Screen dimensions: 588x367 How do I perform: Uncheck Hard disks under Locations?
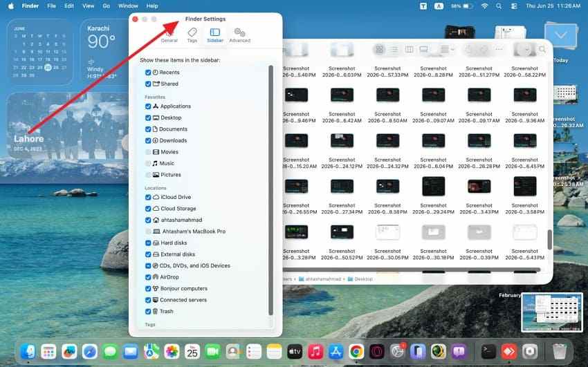(148, 243)
